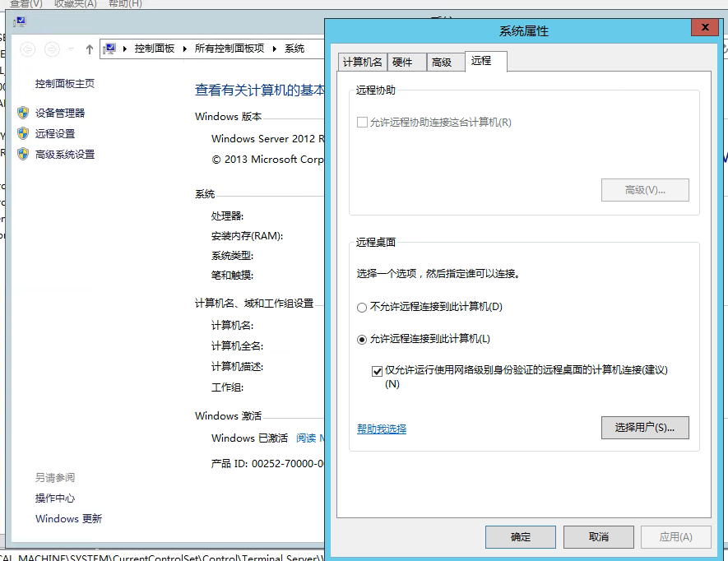Open the recent locations dropdown arrow
The width and height of the screenshot is (728, 561).
71,49
